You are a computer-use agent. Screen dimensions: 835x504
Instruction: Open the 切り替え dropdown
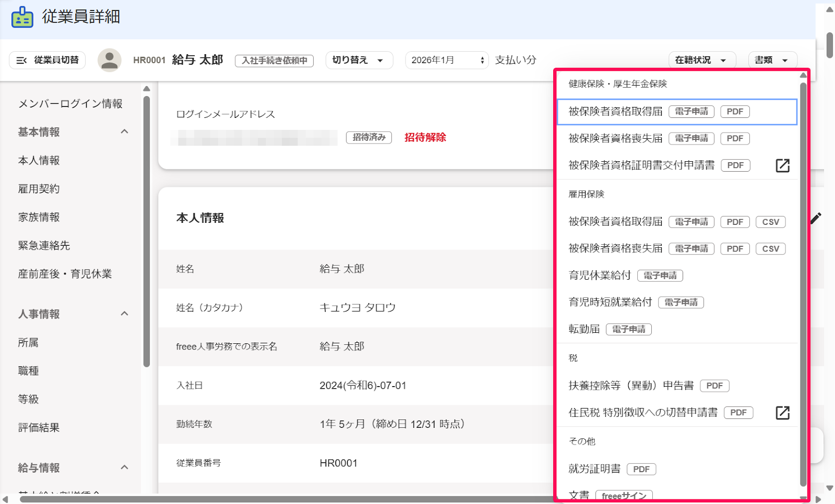(359, 60)
